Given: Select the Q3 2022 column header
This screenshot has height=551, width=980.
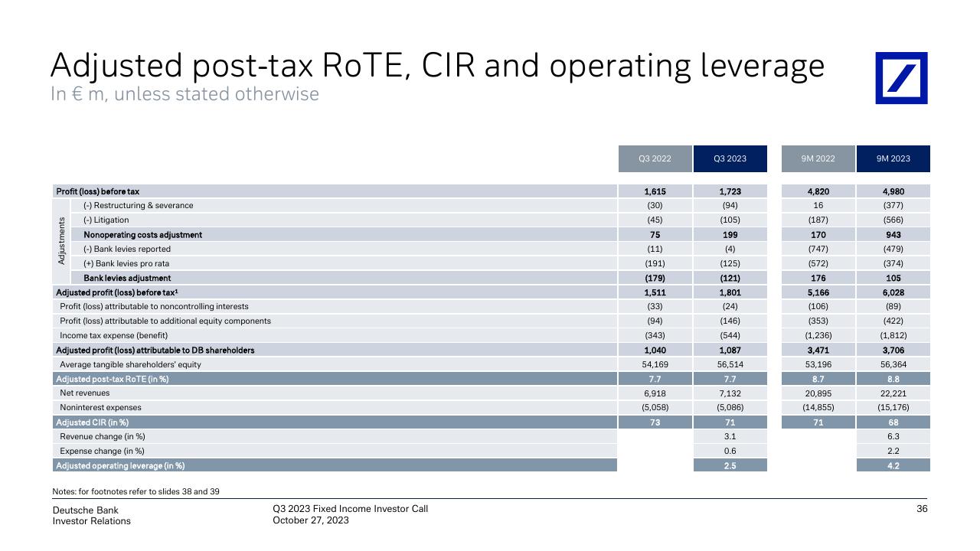Looking at the screenshot, I should [655, 158].
